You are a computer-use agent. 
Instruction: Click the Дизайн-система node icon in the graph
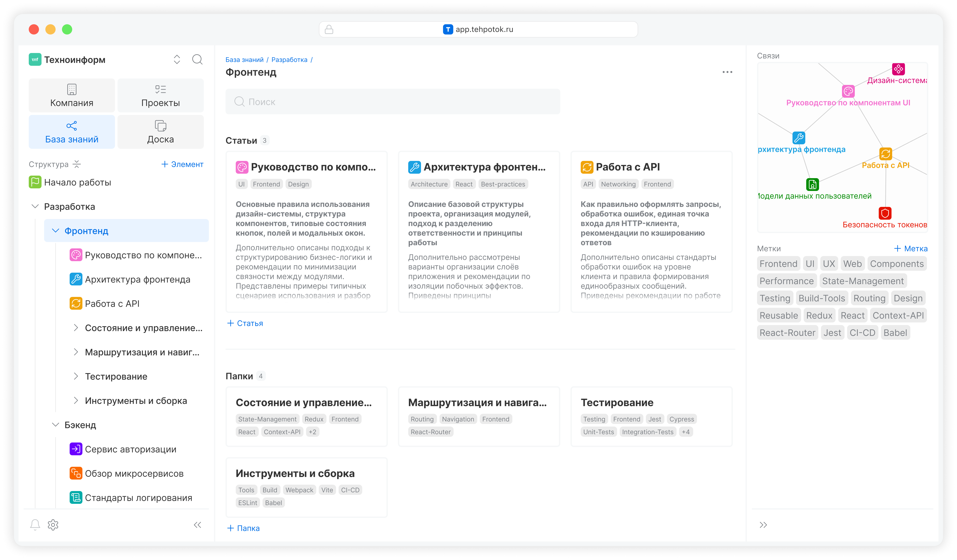pos(898,69)
